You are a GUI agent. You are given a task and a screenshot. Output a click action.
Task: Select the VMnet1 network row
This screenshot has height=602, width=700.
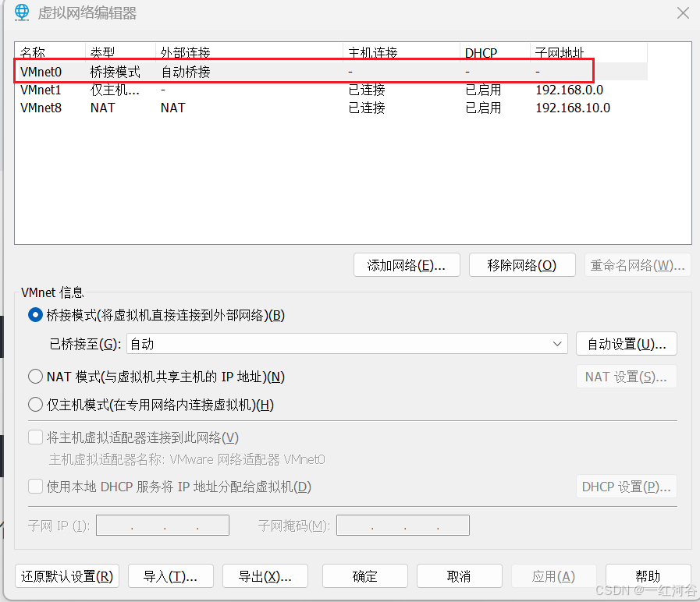click(x=330, y=90)
